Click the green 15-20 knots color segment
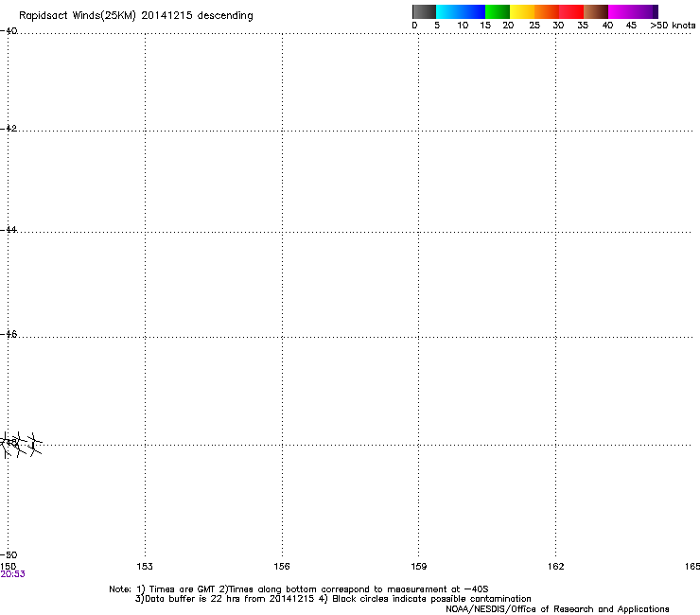 pyautogui.click(x=498, y=11)
